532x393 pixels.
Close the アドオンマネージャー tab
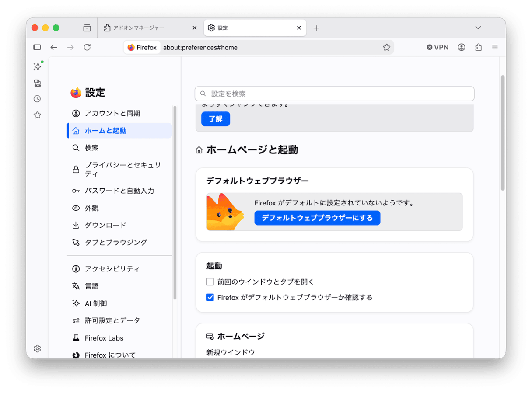(x=195, y=28)
